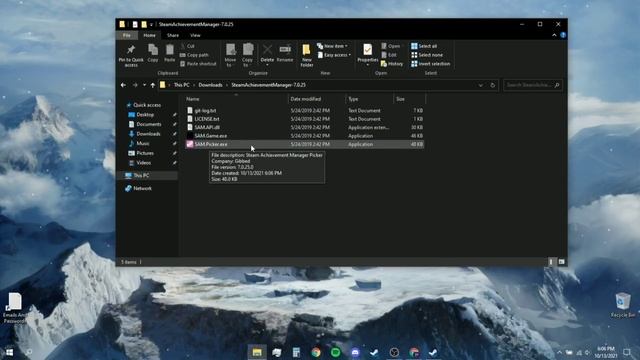Expand address bar history dropdown
The image size is (640, 360).
pyautogui.click(x=481, y=85)
